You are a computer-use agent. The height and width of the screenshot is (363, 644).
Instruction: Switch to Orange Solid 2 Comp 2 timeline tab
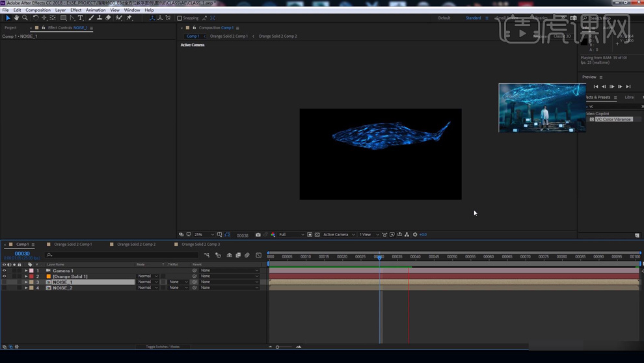(137, 245)
